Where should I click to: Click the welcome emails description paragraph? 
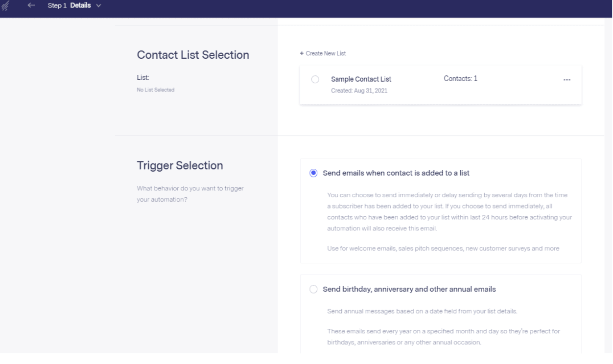[x=443, y=248]
